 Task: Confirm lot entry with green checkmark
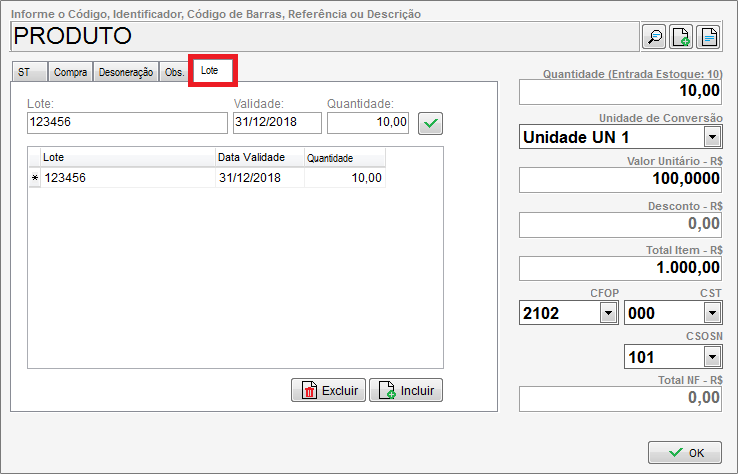pyautogui.click(x=430, y=123)
